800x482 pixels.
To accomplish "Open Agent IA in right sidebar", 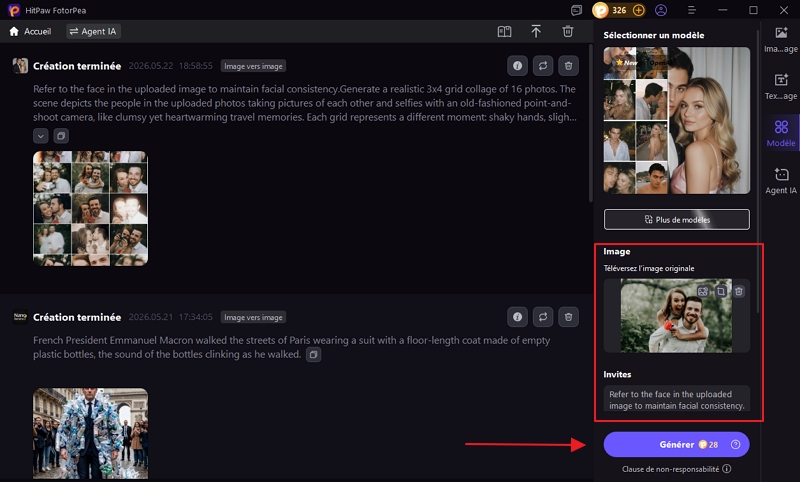I will point(781,181).
